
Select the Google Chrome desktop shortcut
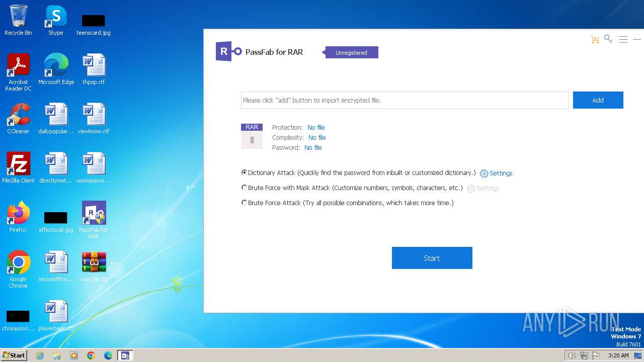pyautogui.click(x=18, y=269)
